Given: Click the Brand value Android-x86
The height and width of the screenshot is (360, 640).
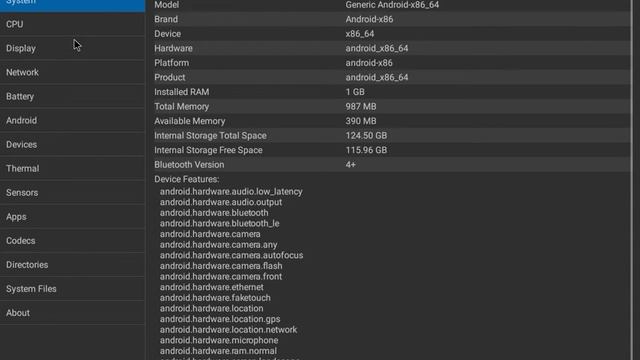Looking at the screenshot, I should [x=369, y=19].
